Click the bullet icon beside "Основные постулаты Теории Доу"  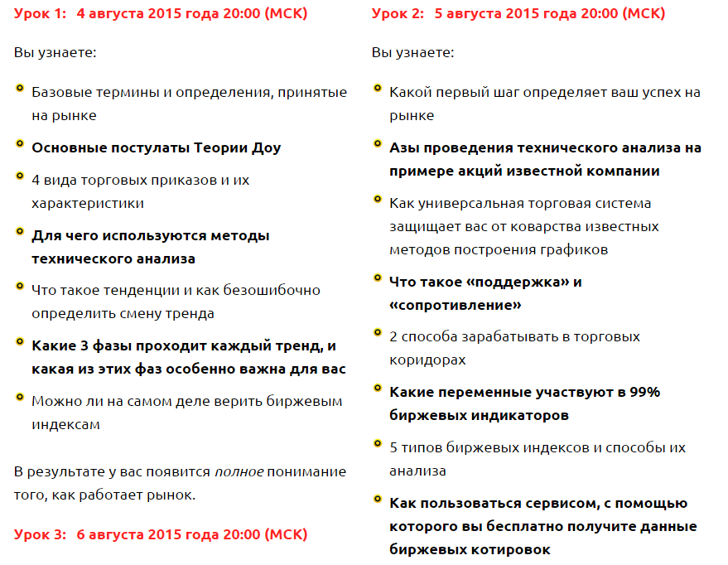click(19, 144)
